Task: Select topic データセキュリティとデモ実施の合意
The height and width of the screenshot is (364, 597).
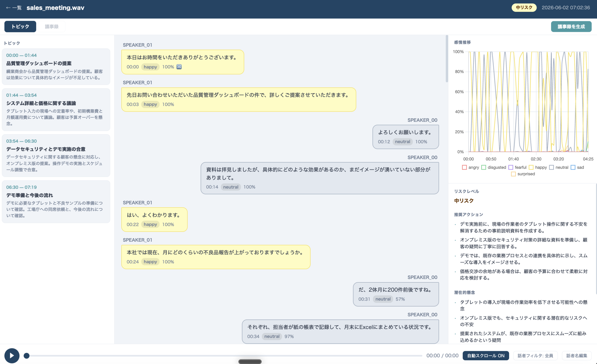Action: pyautogui.click(x=56, y=155)
